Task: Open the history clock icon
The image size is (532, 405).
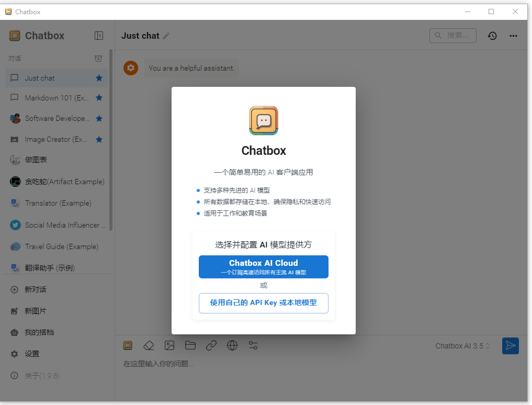Action: coord(492,36)
